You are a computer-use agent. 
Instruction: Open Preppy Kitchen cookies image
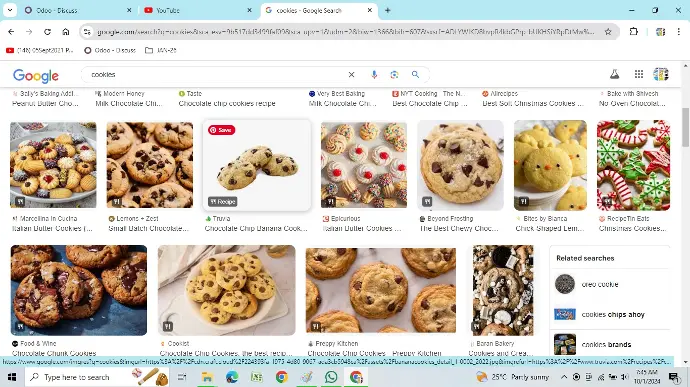tap(381, 290)
